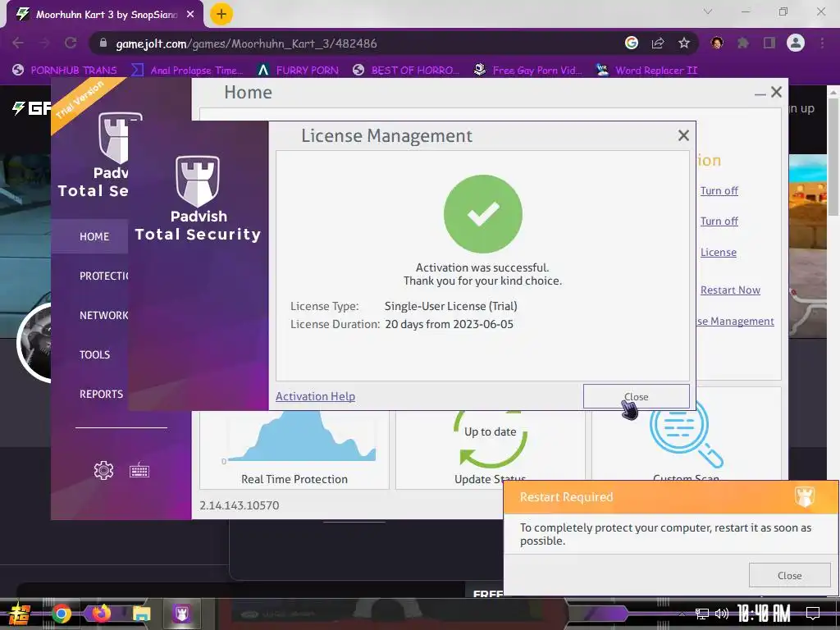This screenshot has height=630, width=840.
Task: Close the Moorhuhn Kart 3 tab
Action: pyautogui.click(x=190, y=15)
